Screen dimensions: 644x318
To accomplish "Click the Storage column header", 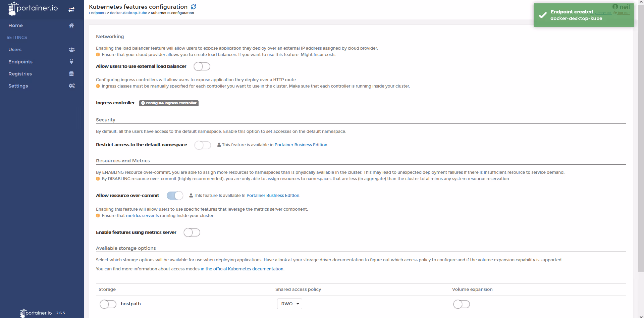I will click(107, 289).
